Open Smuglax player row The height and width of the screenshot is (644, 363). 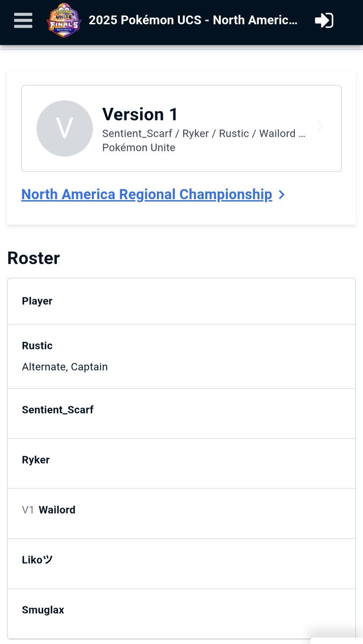point(181,613)
